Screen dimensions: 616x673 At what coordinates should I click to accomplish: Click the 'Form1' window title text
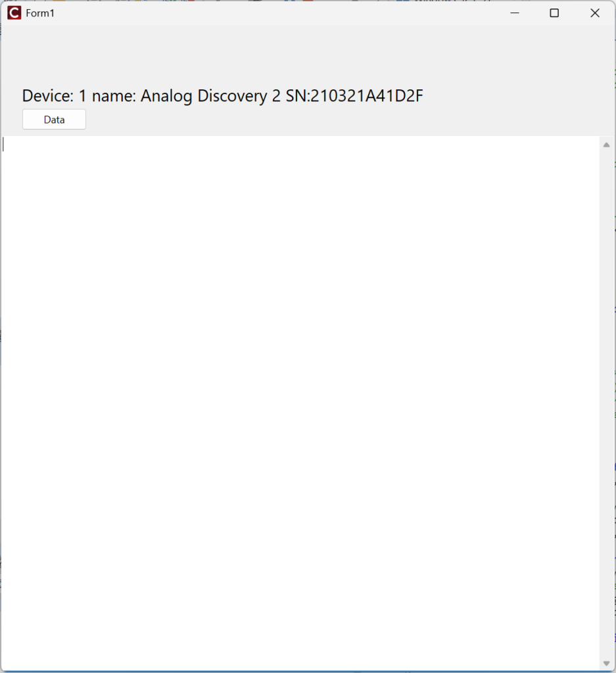[x=40, y=13]
